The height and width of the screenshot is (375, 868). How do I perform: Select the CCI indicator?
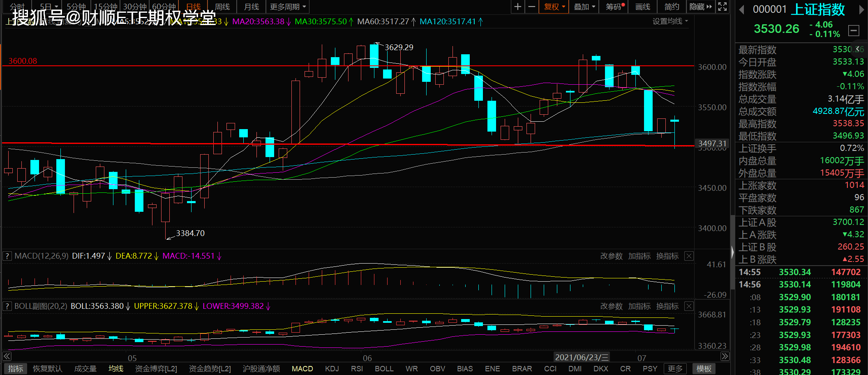550,368
